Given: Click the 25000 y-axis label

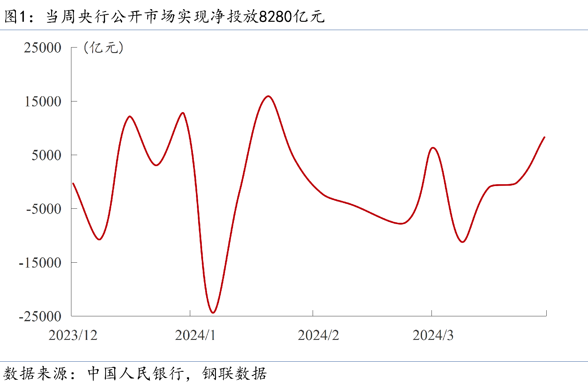Looking at the screenshot, I should 43,48.
